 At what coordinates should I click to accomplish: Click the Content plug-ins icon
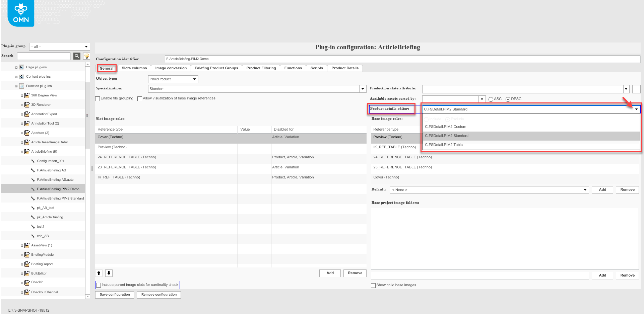[21, 76]
